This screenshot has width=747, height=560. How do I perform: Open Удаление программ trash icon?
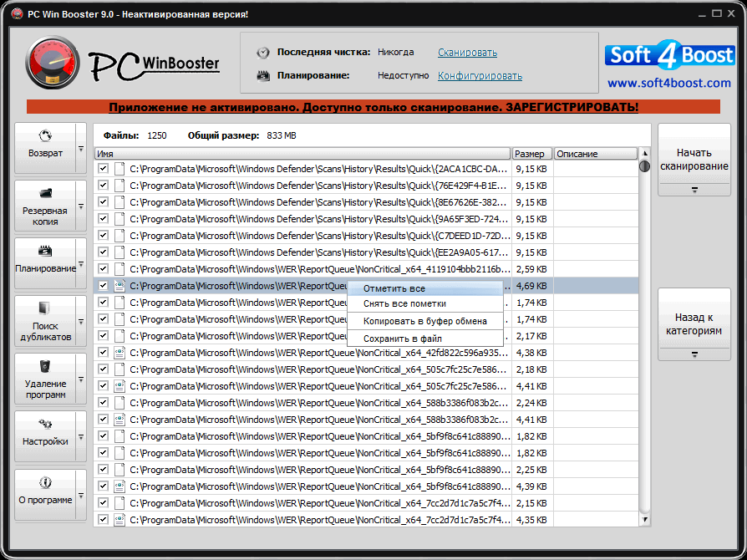(x=45, y=366)
